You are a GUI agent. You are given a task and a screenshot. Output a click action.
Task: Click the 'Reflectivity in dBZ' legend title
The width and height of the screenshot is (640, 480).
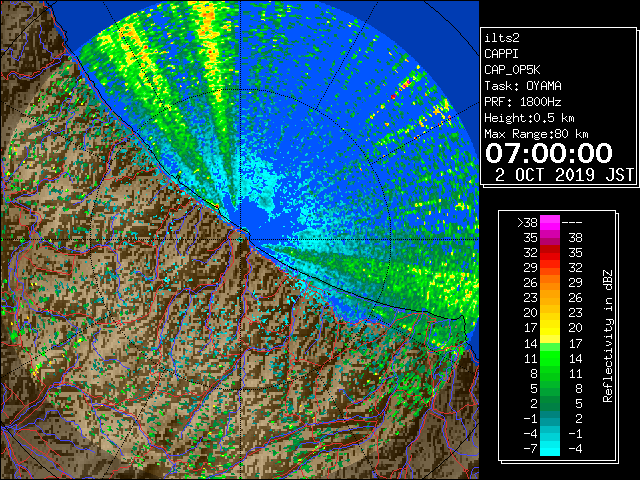(608, 336)
